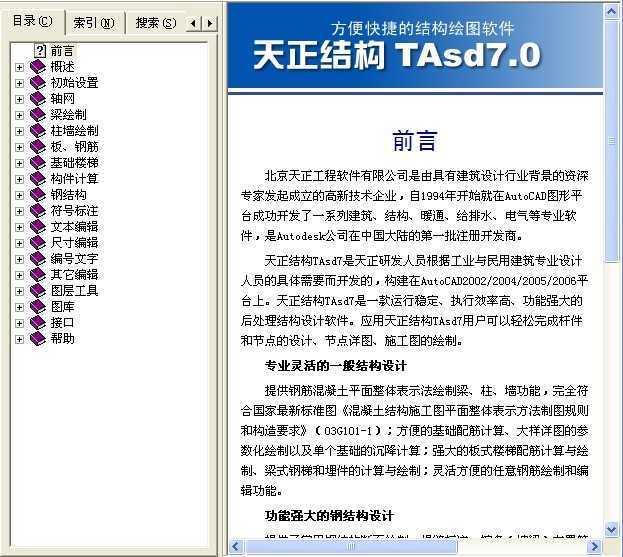The height and width of the screenshot is (557, 623).
Task: Click the book icon beside 板、钢筋
Action: 38,147
